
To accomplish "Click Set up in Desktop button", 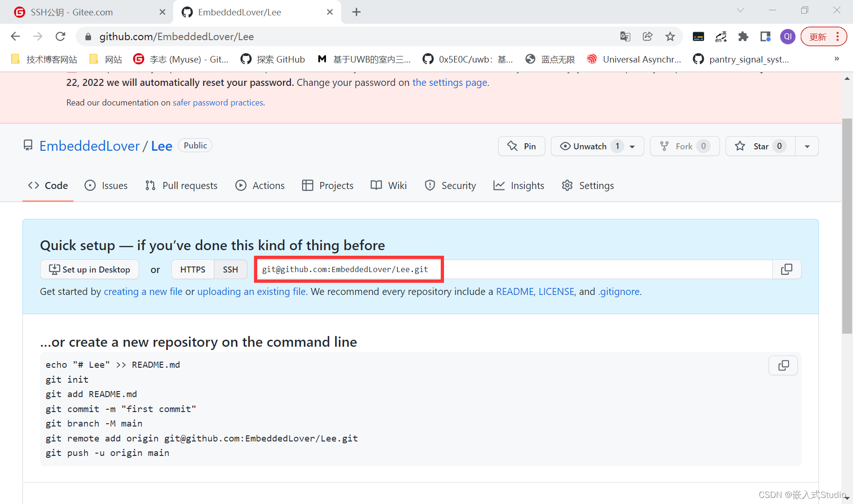I will (x=90, y=269).
